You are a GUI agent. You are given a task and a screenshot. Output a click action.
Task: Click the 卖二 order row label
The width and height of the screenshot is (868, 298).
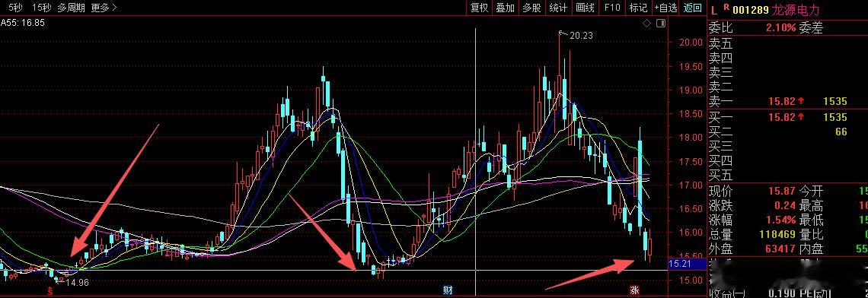click(x=721, y=87)
